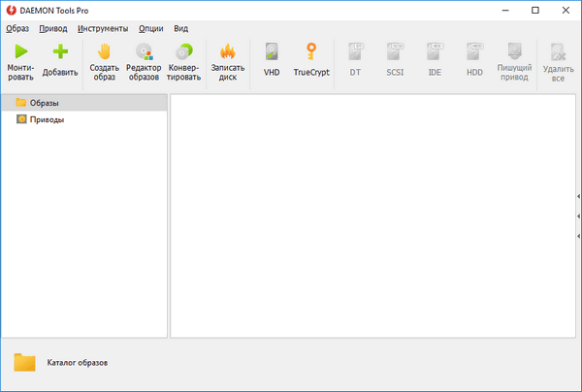Screen dimensions: 582x392
Task: Click the Каталог образов folder icon
Action: pos(24,362)
